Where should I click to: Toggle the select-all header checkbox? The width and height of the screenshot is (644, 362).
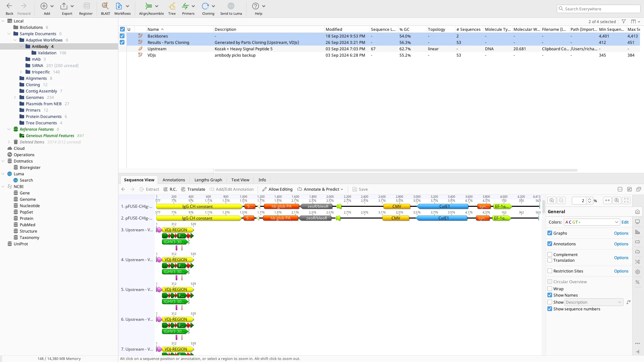click(x=122, y=29)
